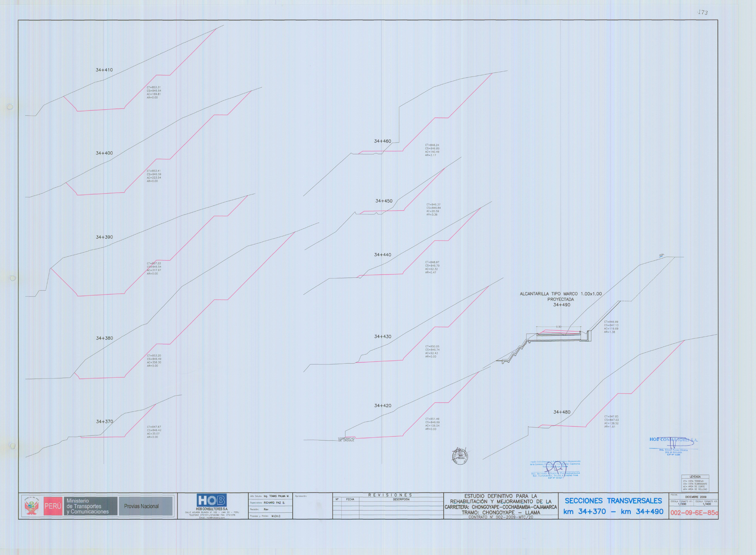Image resolution: width=756 pixels, height=555 pixels.
Task: Click the Ministerio de Transportes y Comunicaciones text
Action: click(x=87, y=506)
